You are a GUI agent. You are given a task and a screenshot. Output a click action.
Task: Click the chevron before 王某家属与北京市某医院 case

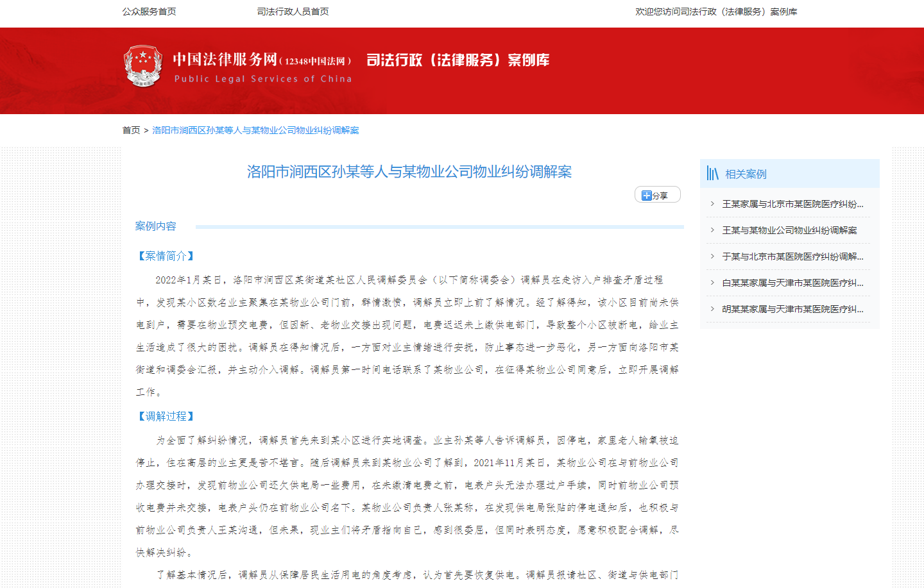click(712, 204)
